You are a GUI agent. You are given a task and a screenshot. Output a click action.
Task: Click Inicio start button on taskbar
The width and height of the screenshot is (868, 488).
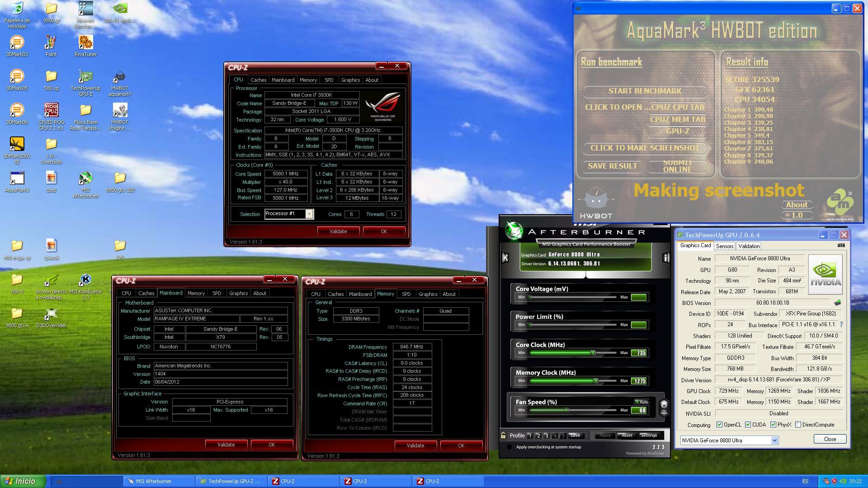23,481
